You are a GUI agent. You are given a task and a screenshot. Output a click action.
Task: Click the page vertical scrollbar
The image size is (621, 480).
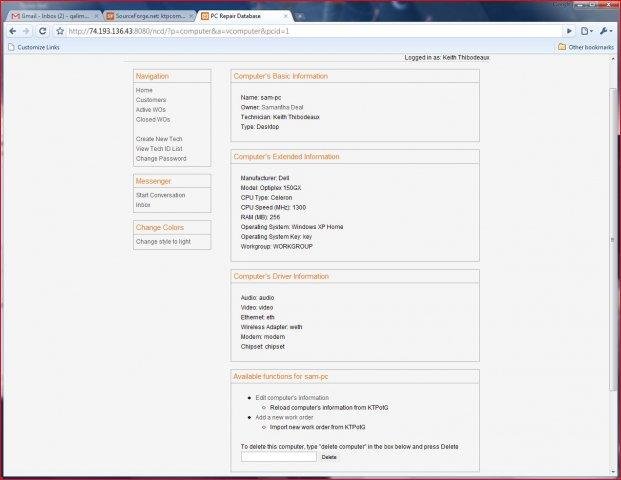613,239
